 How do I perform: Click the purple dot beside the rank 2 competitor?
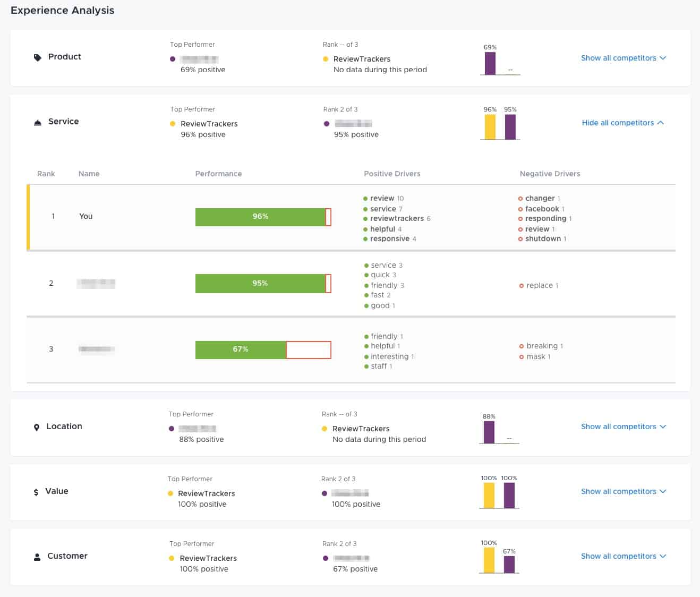coord(326,123)
